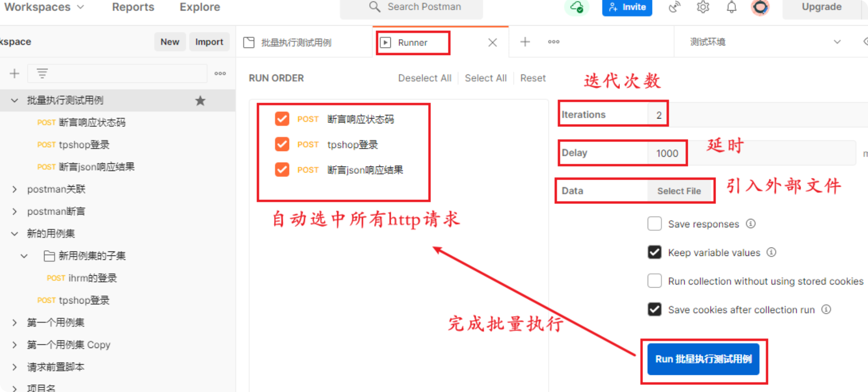
Task: Open the cloud sync status icon
Action: coord(577,7)
